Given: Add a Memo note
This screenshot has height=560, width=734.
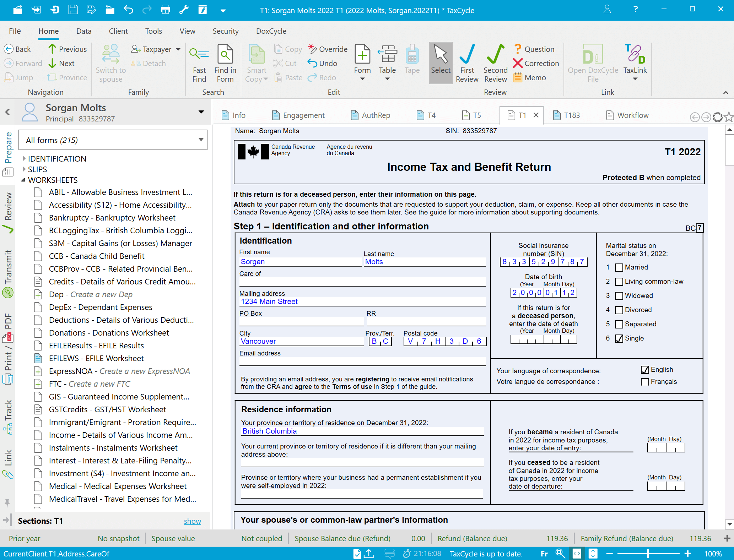Looking at the screenshot, I should tap(529, 77).
